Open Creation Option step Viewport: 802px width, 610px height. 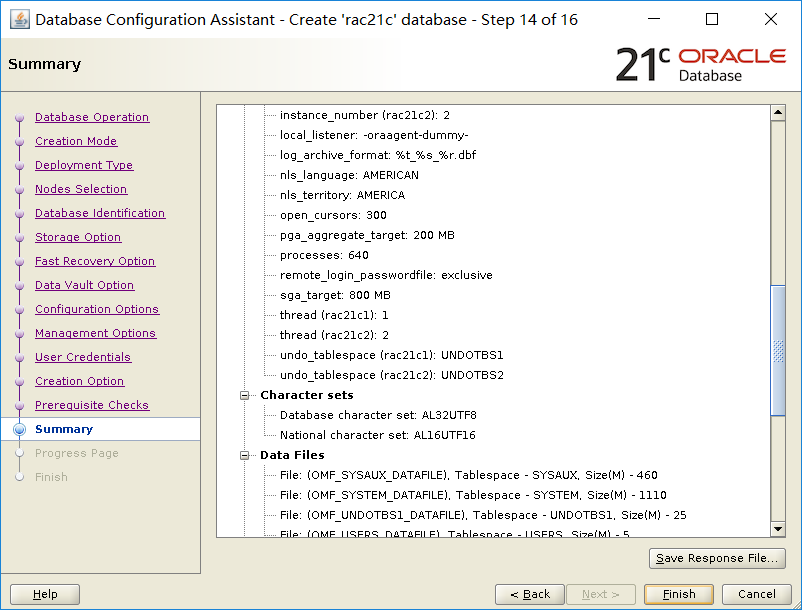click(x=79, y=381)
